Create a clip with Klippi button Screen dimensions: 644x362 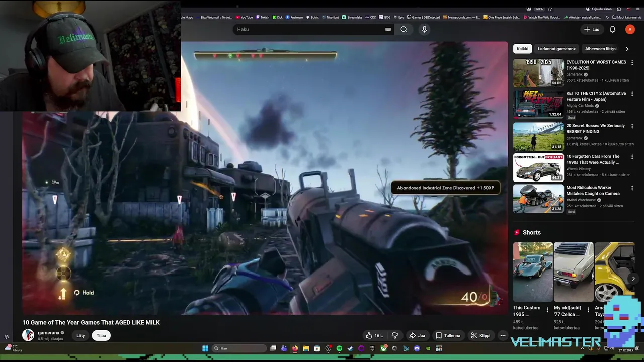click(480, 335)
